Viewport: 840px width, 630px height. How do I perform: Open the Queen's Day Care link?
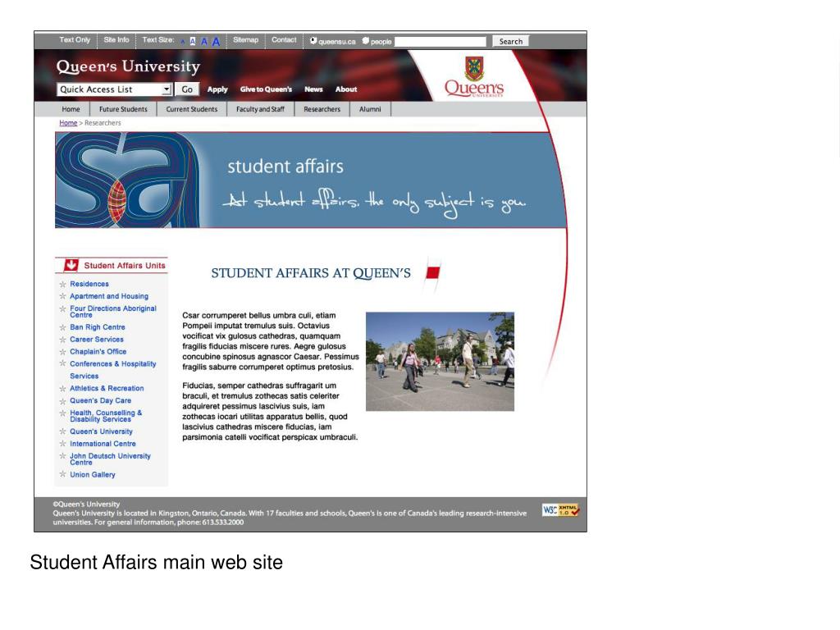(x=100, y=400)
